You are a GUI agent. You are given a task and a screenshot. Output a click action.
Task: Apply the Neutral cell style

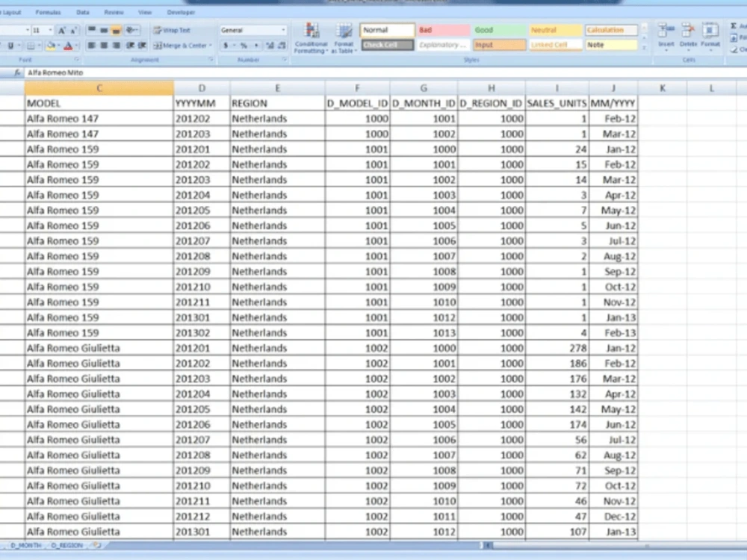point(555,30)
